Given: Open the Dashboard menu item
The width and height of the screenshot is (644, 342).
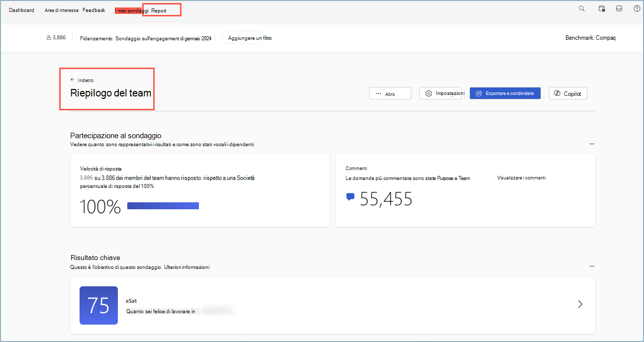Looking at the screenshot, I should point(21,9).
